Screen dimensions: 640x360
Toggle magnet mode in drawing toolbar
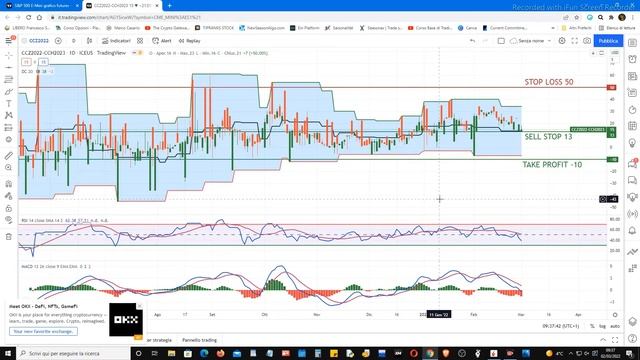tap(9, 184)
